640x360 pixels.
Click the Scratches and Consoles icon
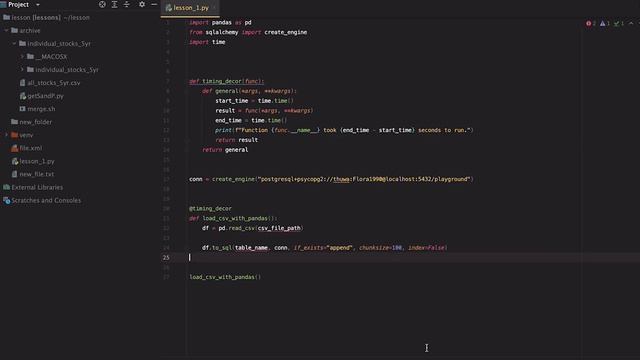point(7,200)
